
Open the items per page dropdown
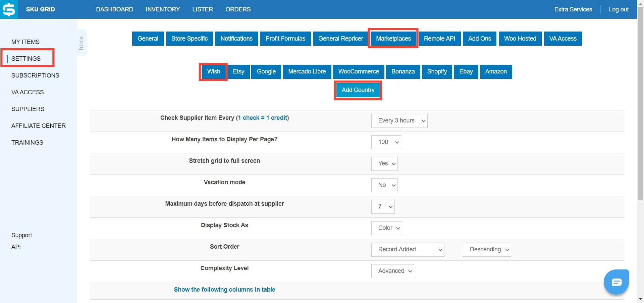[x=386, y=142]
